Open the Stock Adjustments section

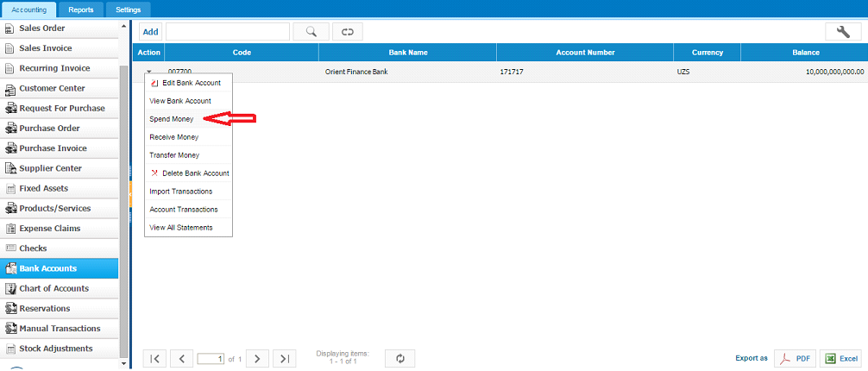(60, 349)
